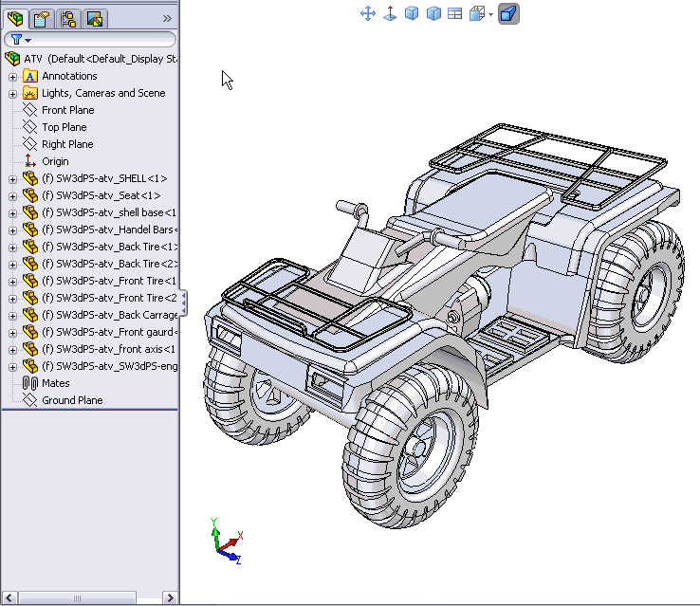The image size is (700, 606).
Task: Click the second blue cube view icon
Action: (433, 14)
